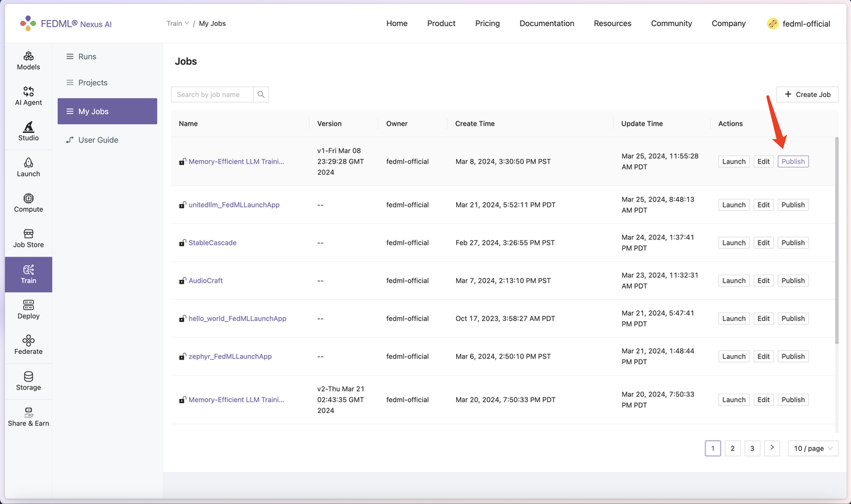Open the hello_world_FedMLLaunchApp job link
This screenshot has height=504, width=851.
pos(237,318)
